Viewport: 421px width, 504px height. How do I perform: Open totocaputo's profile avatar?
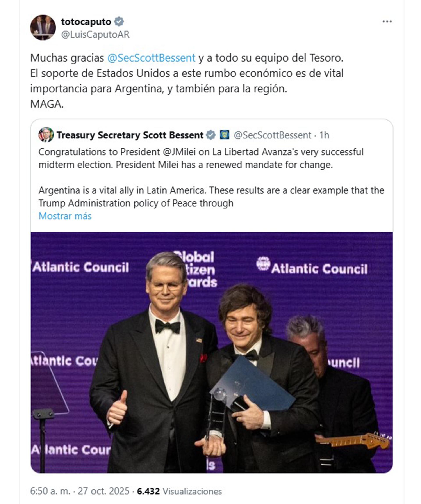click(43, 27)
